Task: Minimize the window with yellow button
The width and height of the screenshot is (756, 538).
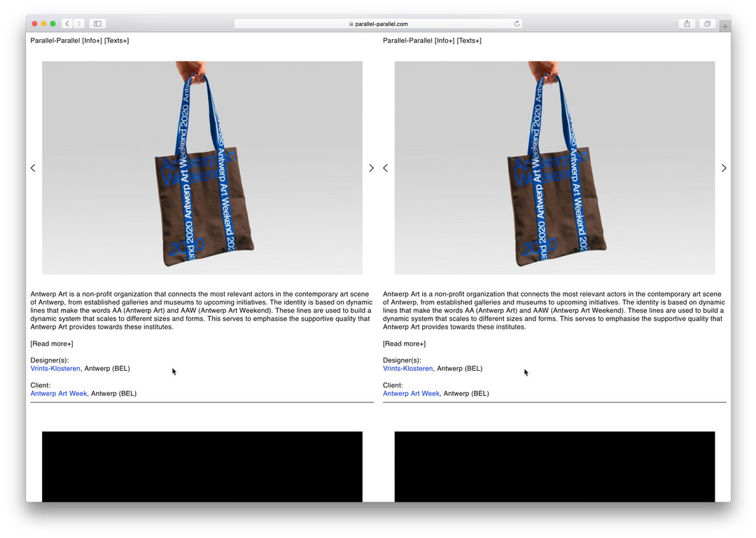Action: tap(44, 24)
